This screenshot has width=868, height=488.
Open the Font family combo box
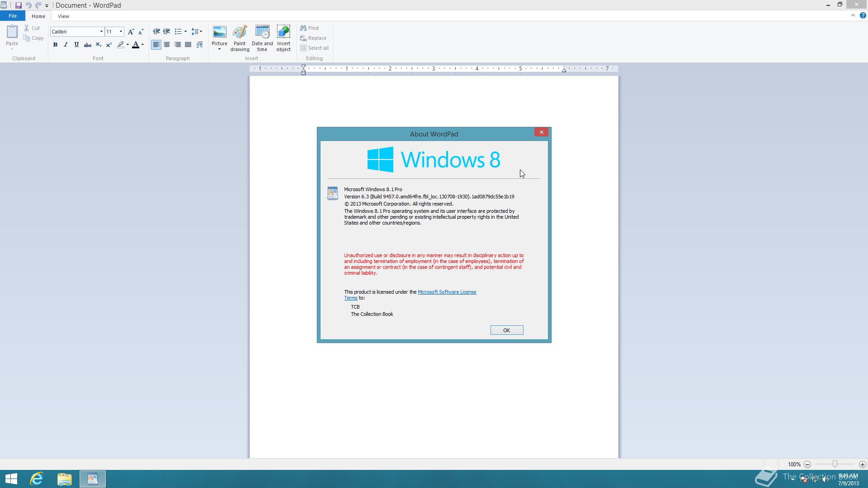point(77,32)
